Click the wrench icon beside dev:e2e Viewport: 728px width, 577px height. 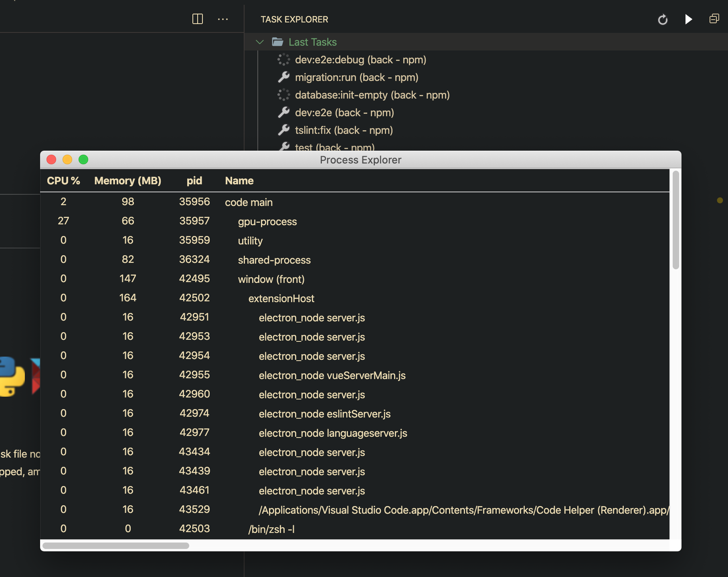pos(284,113)
